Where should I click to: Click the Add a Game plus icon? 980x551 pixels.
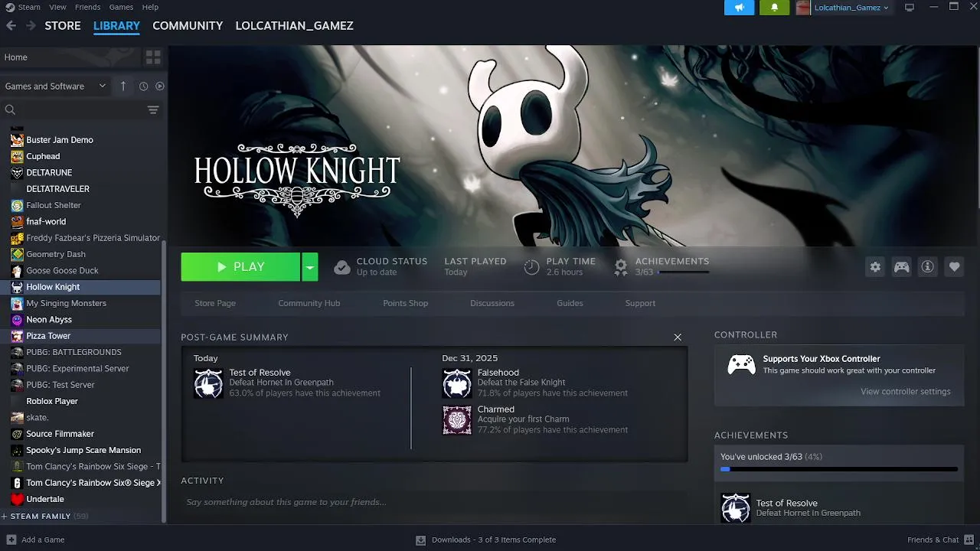pos(11,540)
